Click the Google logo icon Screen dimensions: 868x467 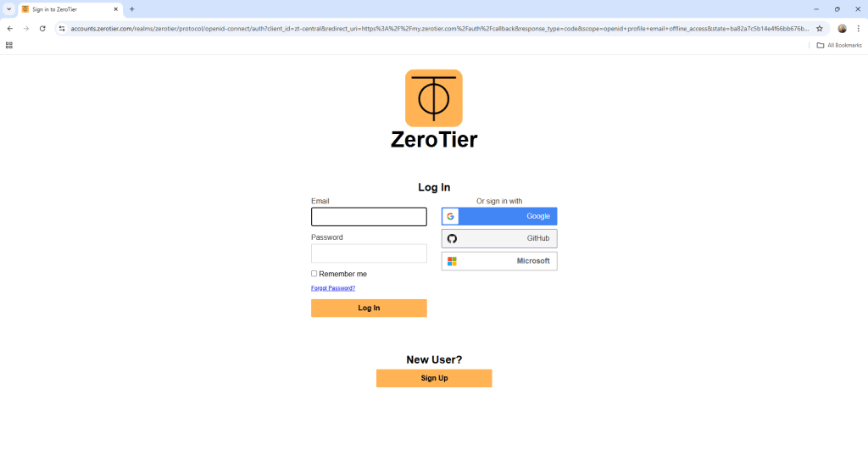click(451, 216)
